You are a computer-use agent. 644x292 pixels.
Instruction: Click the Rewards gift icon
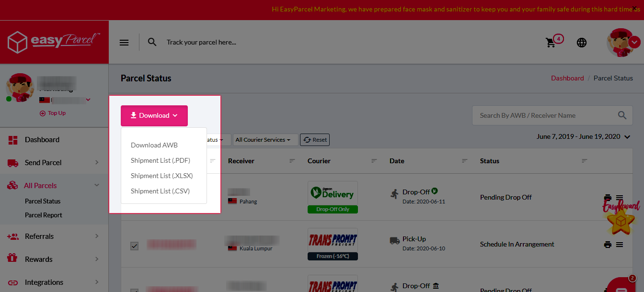pos(12,258)
